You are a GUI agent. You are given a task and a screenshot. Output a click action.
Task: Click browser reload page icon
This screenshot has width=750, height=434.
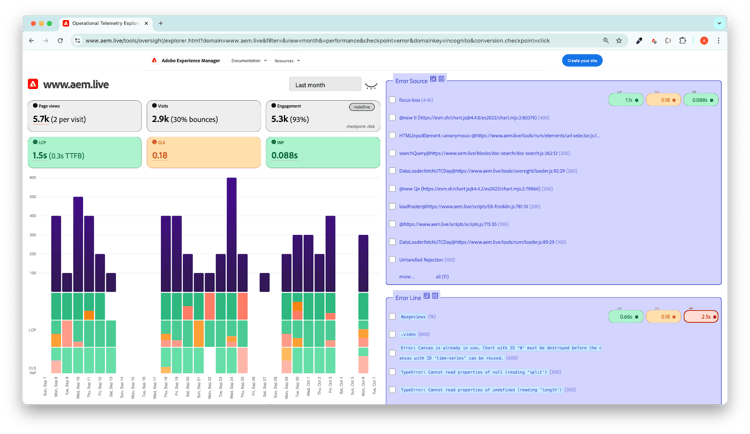(x=62, y=40)
